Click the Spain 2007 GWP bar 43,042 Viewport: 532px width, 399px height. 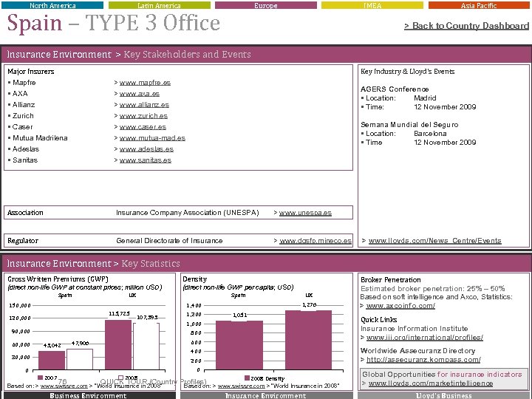[52, 360]
